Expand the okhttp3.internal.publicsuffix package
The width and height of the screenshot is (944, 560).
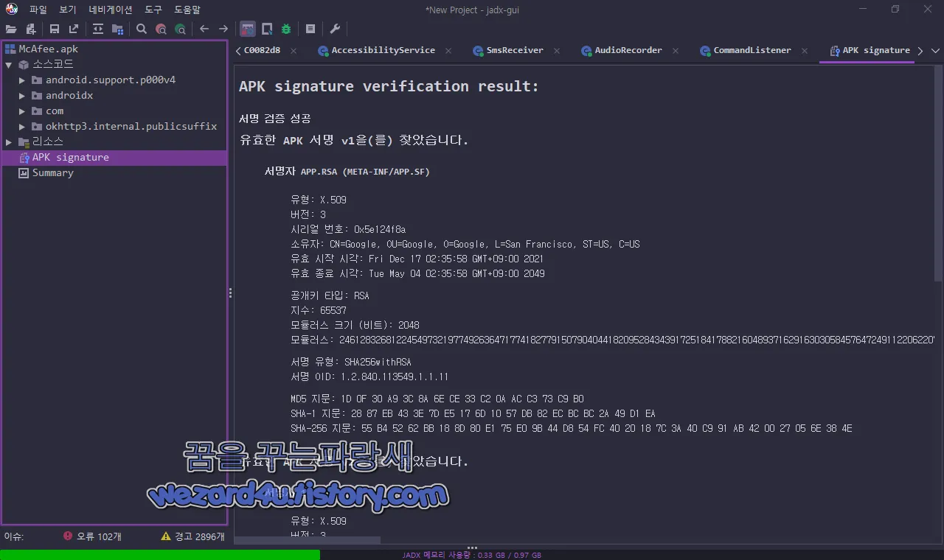(22, 126)
